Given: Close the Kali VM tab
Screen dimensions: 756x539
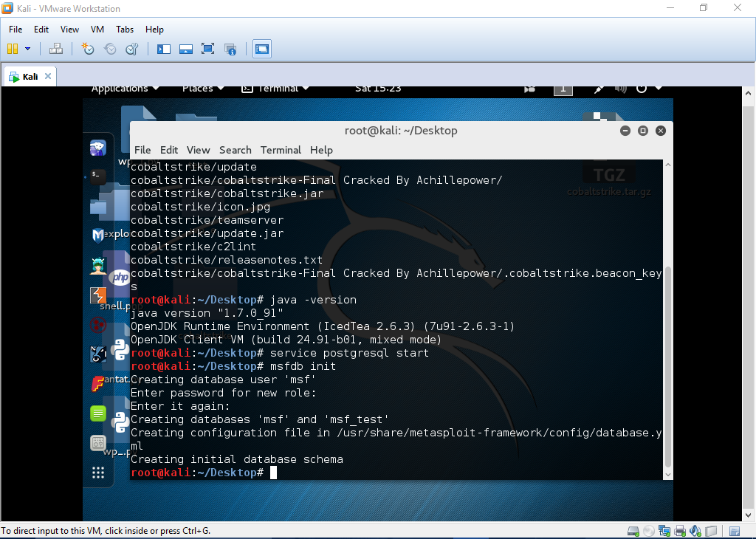Looking at the screenshot, I should tap(48, 76).
